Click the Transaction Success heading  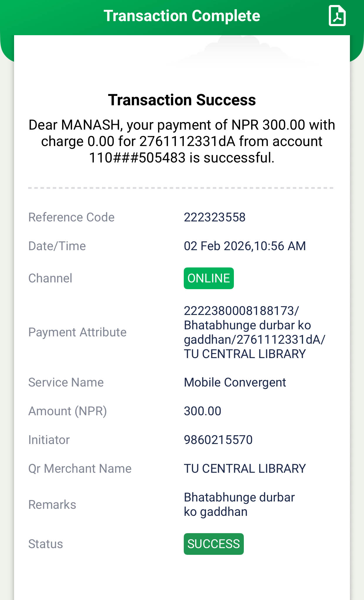[182, 100]
